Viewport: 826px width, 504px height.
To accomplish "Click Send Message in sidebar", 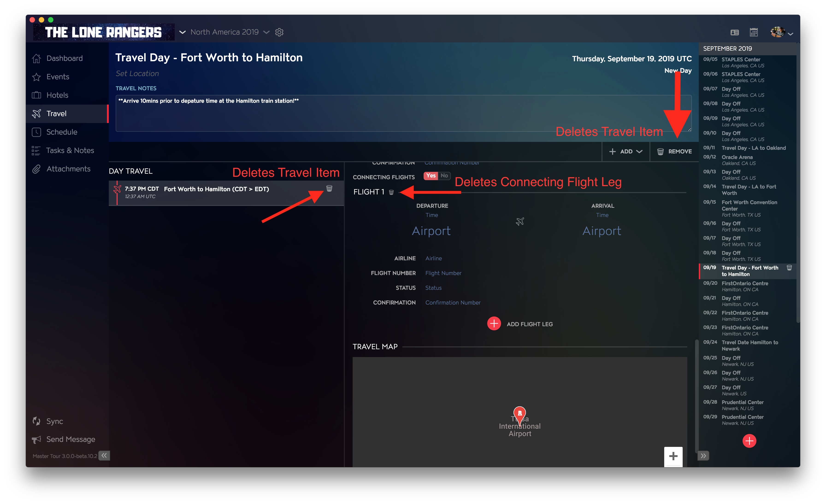I will (64, 439).
